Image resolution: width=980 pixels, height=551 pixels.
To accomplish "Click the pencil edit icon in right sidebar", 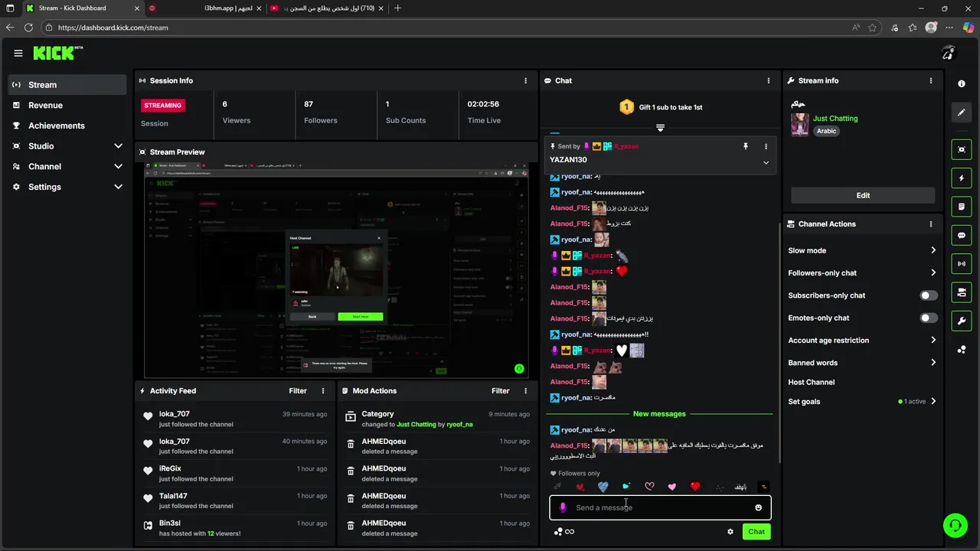I will point(962,112).
